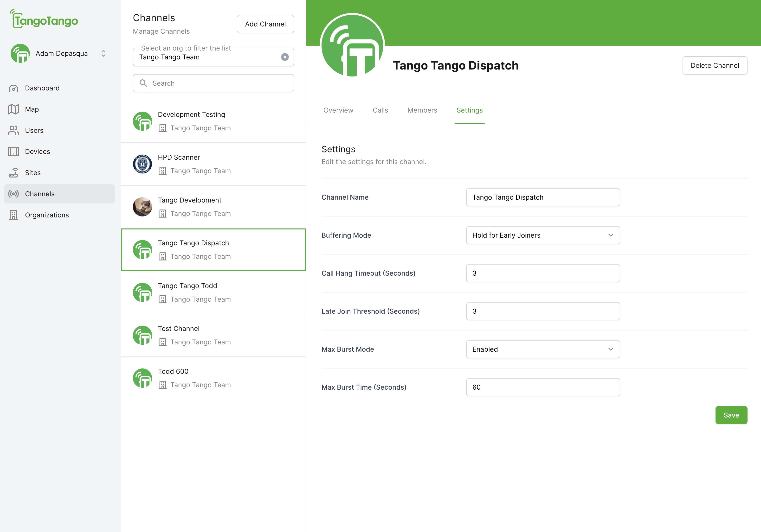Focus the Max Burst Time field

542,387
